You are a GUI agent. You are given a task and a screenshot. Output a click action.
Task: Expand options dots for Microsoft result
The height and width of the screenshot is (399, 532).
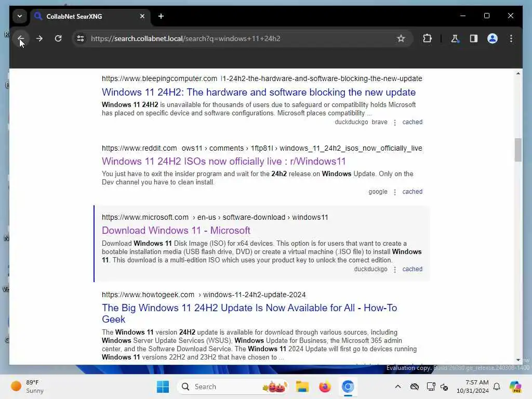395,270
